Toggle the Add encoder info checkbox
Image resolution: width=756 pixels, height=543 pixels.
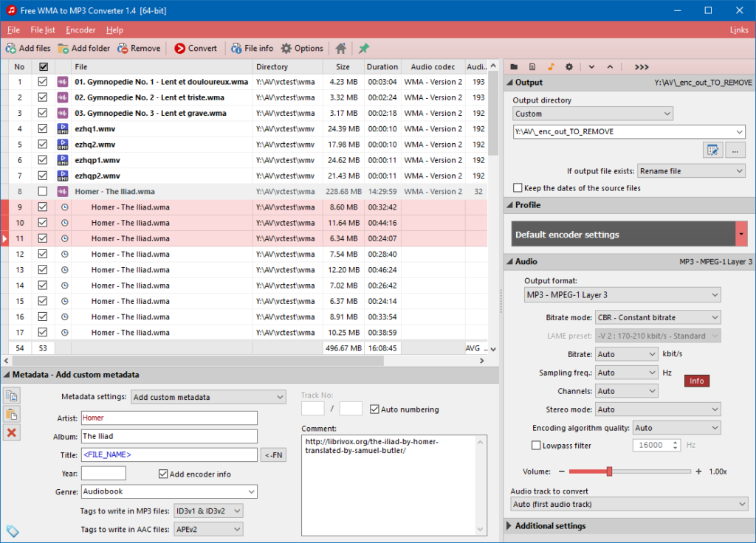pyautogui.click(x=163, y=474)
